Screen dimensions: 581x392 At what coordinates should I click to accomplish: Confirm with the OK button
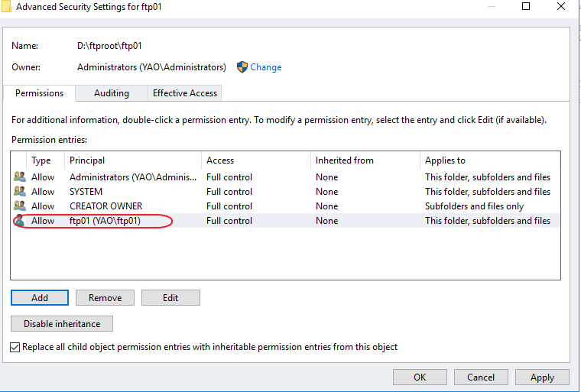click(x=420, y=377)
